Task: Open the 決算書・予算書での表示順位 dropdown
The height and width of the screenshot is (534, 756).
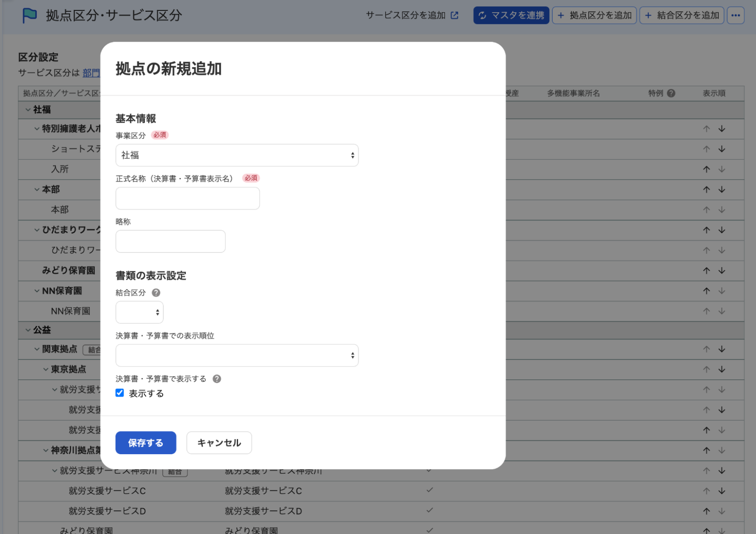Action: pos(237,355)
